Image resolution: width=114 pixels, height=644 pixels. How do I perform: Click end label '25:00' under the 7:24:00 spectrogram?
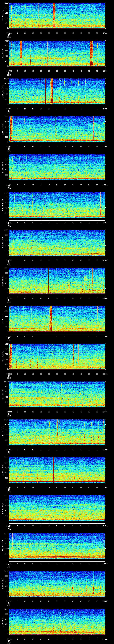coord(105,336)
